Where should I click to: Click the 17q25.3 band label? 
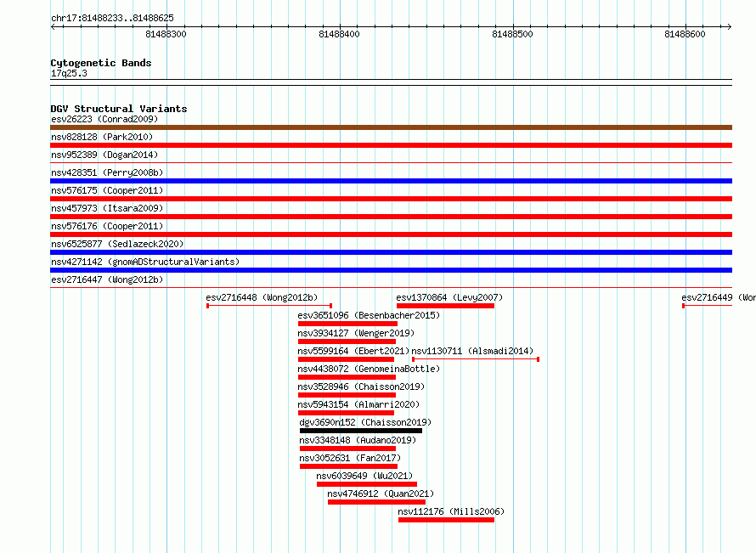tap(69, 73)
